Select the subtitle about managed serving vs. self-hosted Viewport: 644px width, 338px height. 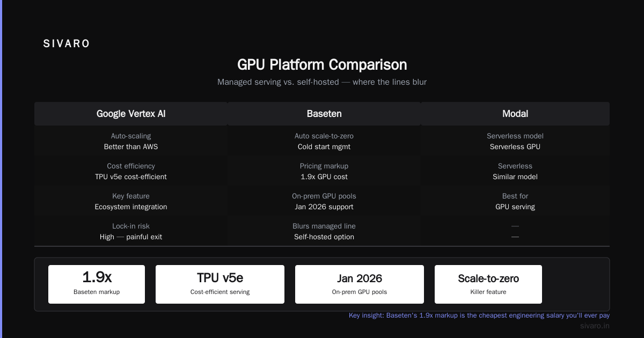coord(322,82)
